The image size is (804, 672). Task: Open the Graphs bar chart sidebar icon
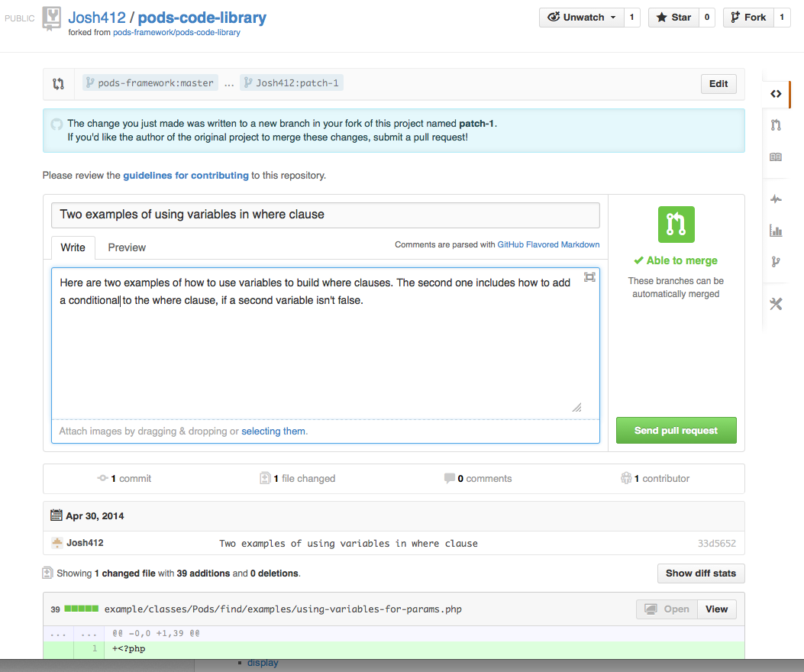(x=776, y=231)
